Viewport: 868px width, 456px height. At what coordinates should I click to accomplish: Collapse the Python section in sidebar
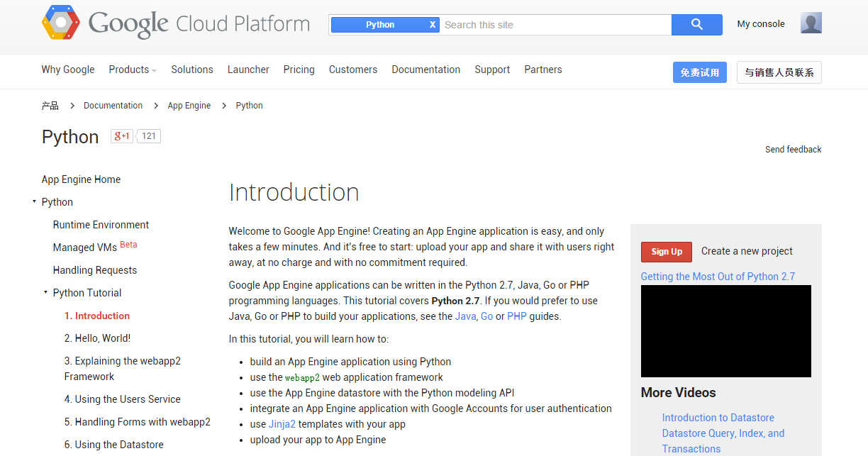tap(34, 202)
